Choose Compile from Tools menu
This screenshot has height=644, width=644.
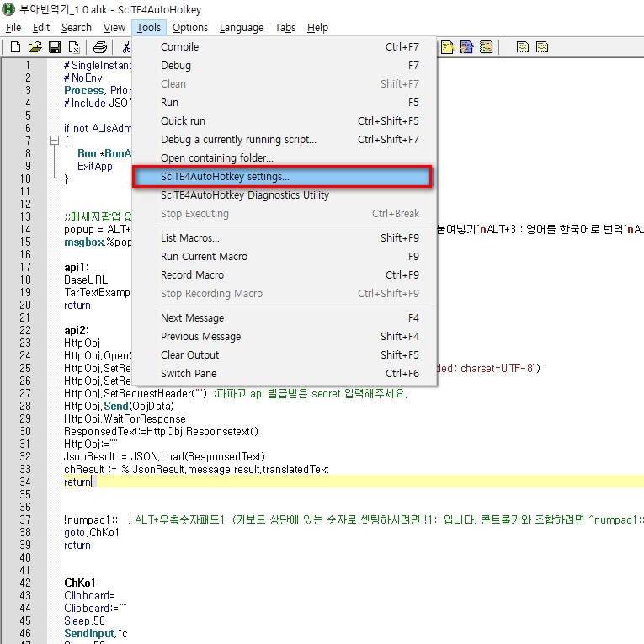coord(285,47)
